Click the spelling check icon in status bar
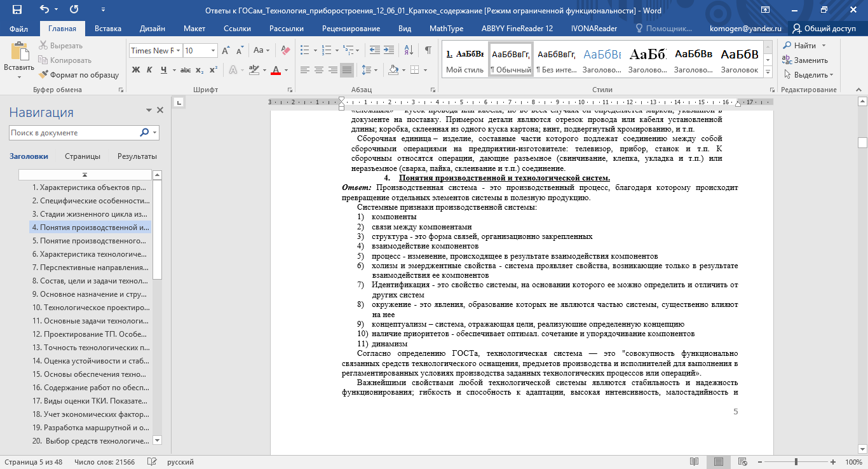 [152, 462]
